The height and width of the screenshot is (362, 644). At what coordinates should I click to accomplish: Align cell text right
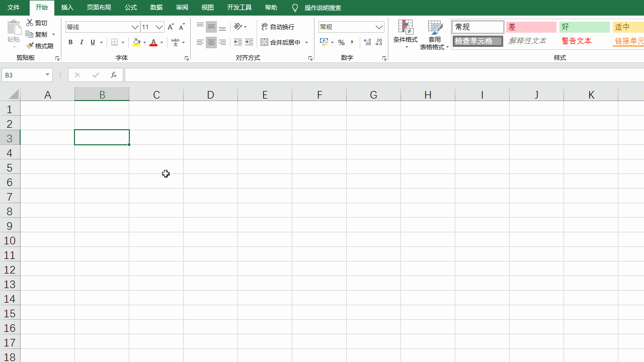click(x=222, y=42)
